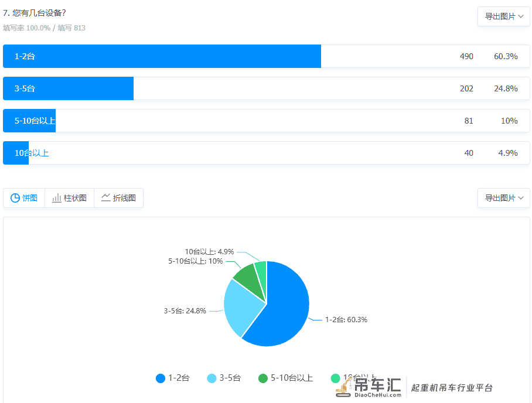Toggle the 5-10台以上 legend item
The image size is (532, 403).
pos(285,378)
